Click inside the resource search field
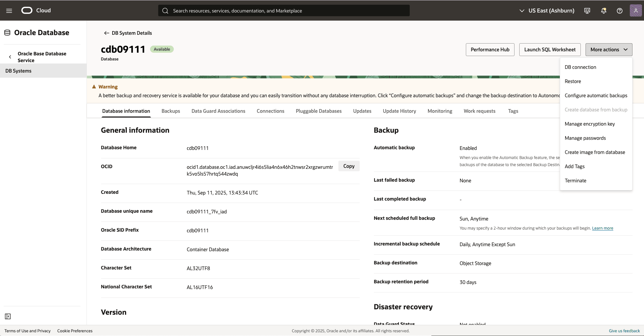Viewport: 644px width, 336px height. pos(284,10)
